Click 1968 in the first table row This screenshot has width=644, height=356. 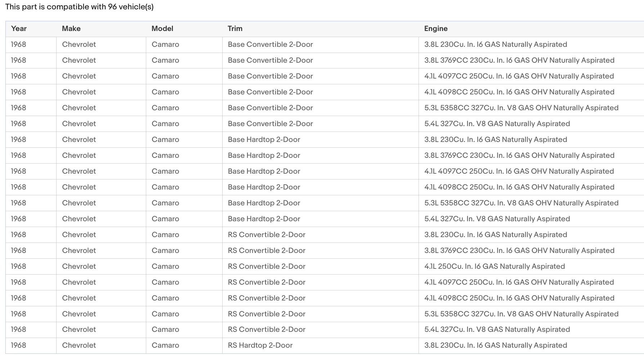18,45
